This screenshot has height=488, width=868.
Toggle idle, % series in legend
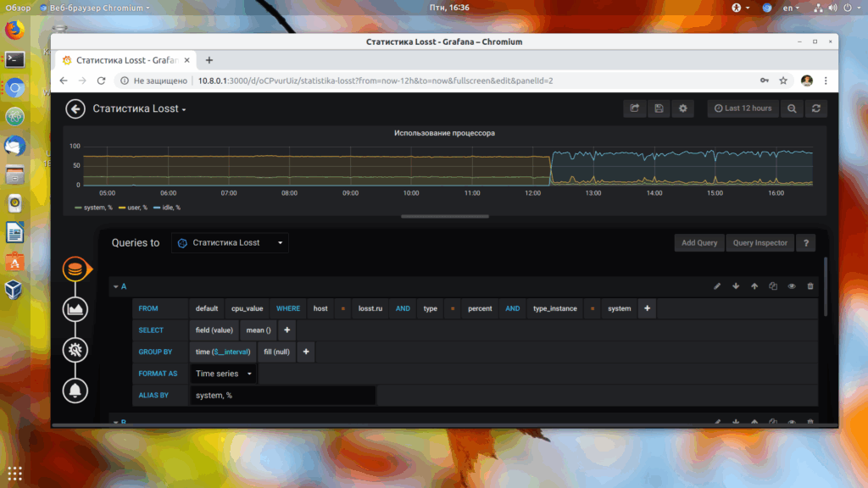tap(167, 208)
